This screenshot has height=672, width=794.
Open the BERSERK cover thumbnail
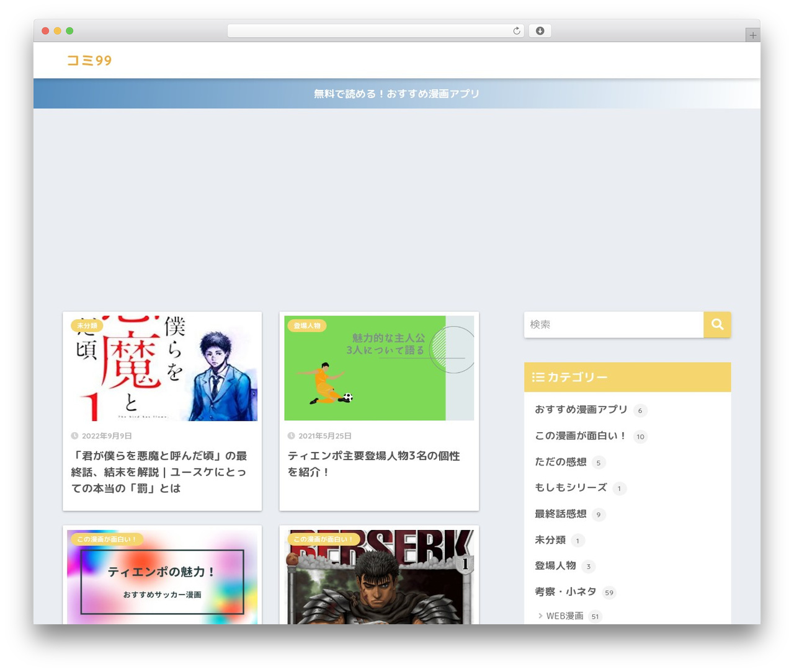click(379, 577)
